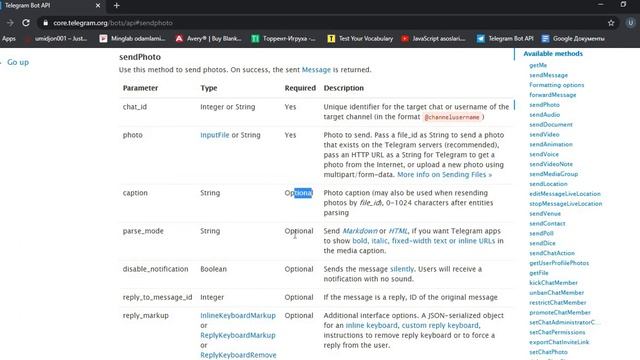Go to sendLocation in sidebar
Image resolution: width=640 pixels, height=360 pixels.
point(548,184)
